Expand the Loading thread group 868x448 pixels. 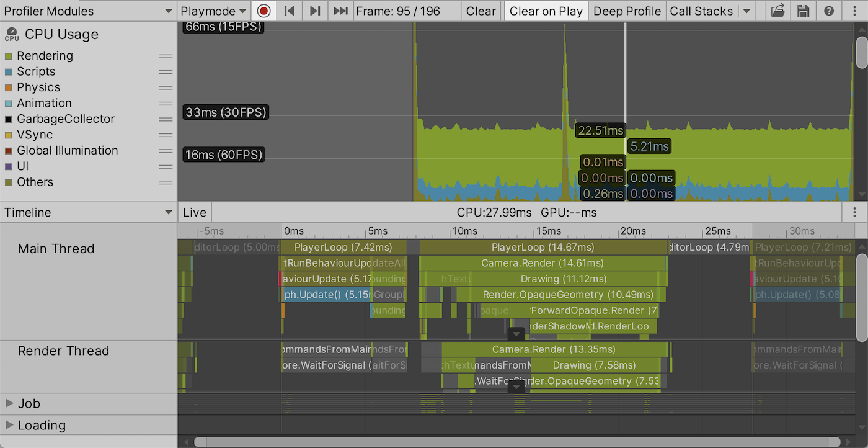9,425
